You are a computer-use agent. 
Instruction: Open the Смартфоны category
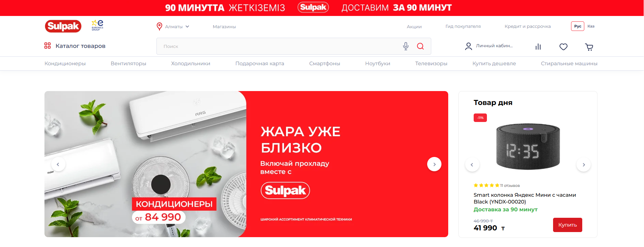[x=325, y=64]
